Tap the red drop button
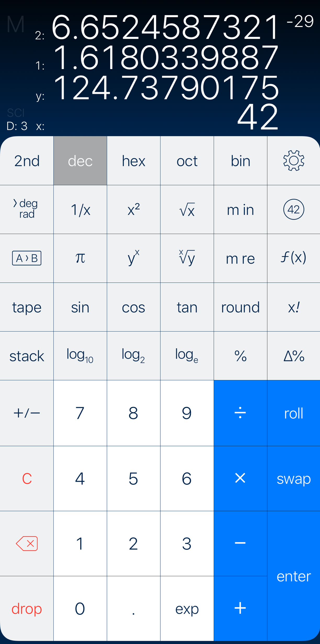Viewport: 320px width, 644px height. (27, 608)
